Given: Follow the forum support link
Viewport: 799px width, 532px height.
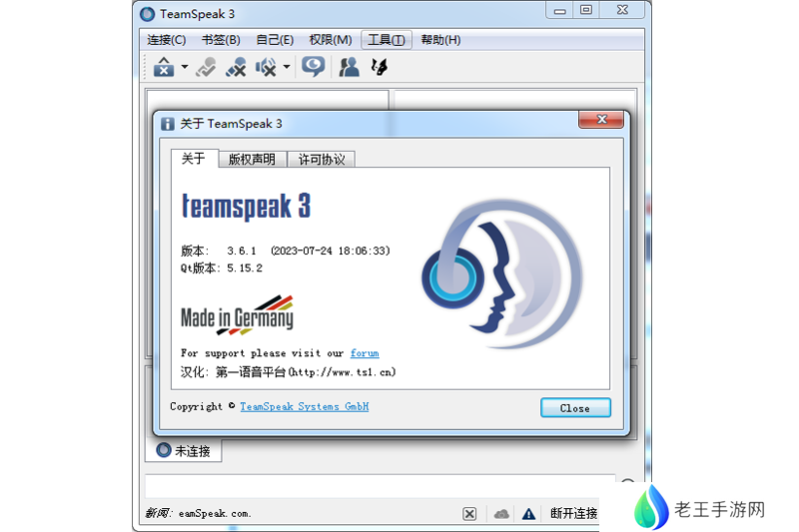Looking at the screenshot, I should point(365,352).
